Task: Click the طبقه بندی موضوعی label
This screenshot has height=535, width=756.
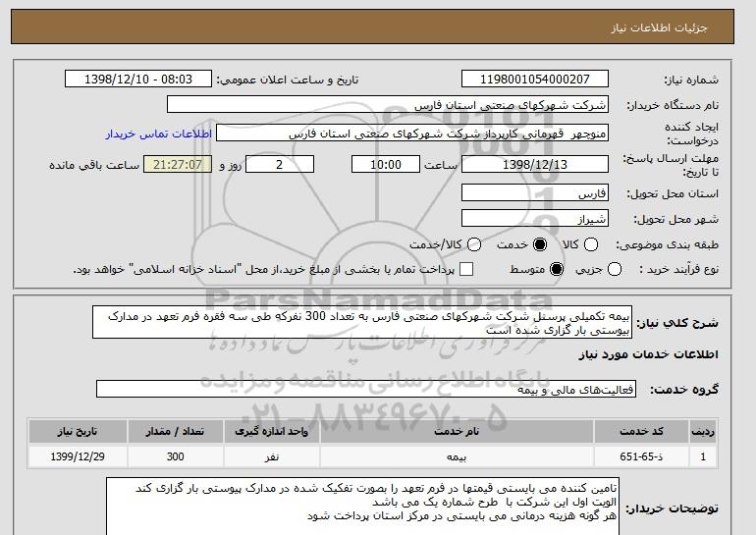Action: 668,244
